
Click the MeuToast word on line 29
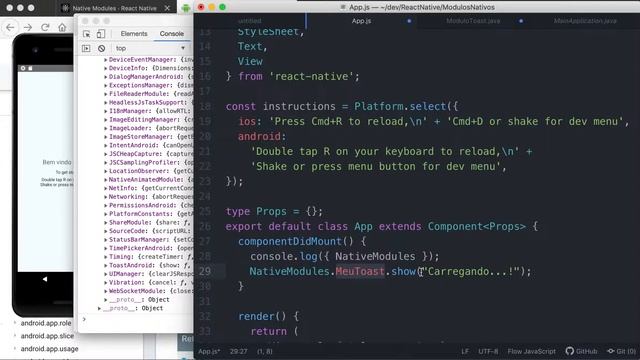360,271
